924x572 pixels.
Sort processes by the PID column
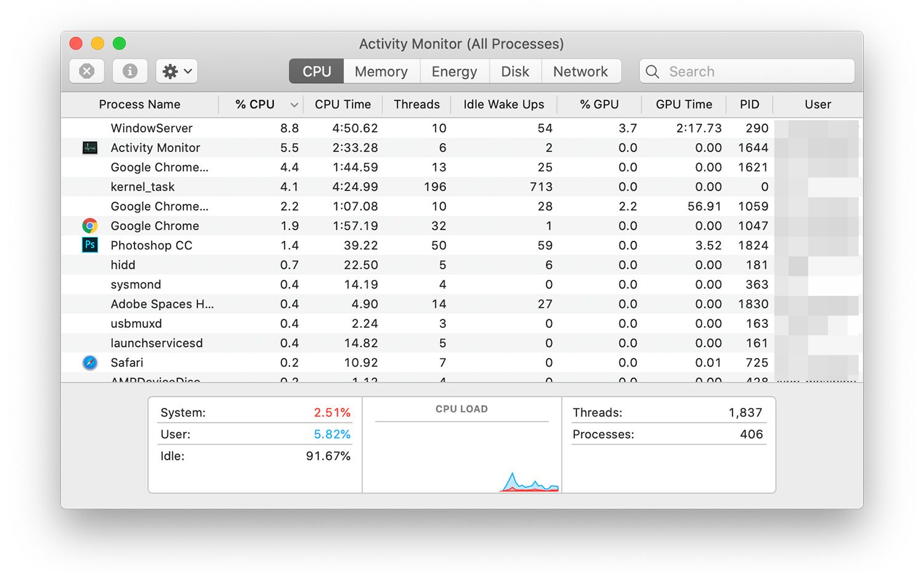coord(750,104)
